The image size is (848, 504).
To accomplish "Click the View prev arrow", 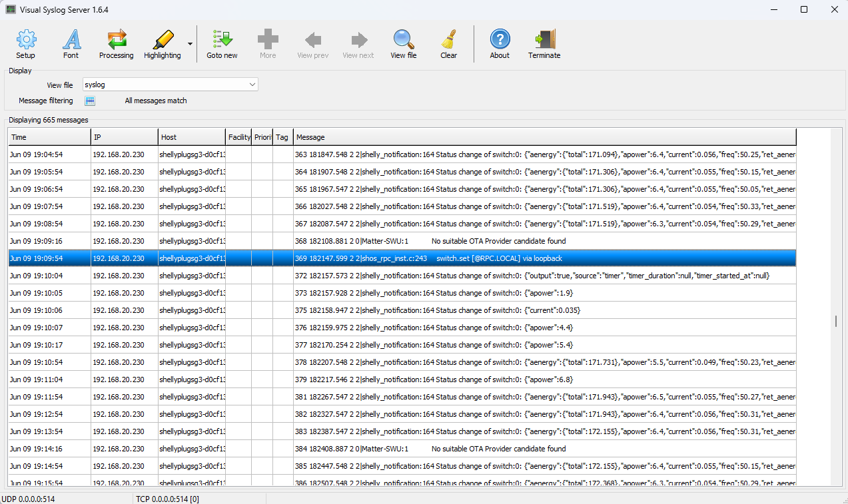I will (x=313, y=45).
